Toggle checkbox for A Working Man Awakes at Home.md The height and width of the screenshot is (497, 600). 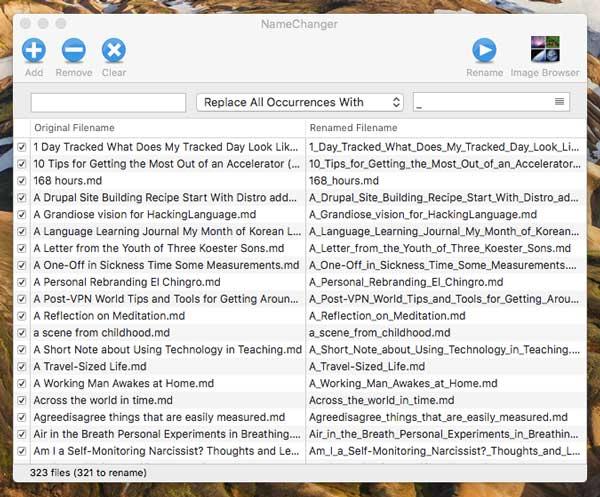(22, 383)
